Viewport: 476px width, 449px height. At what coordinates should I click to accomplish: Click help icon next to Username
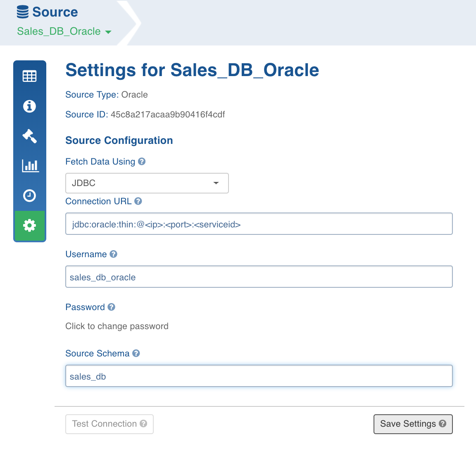[x=114, y=254]
